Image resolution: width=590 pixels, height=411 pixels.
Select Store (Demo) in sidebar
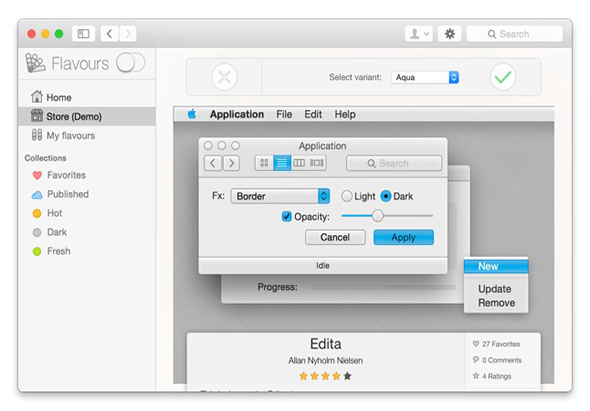(x=87, y=116)
